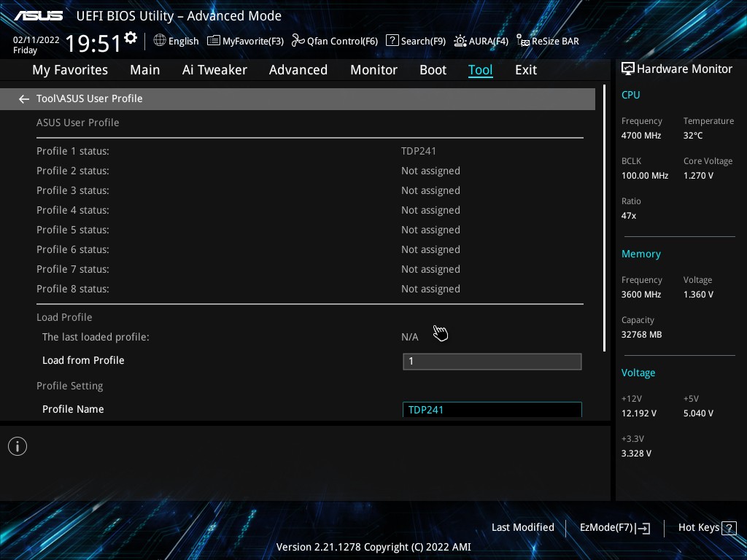The height and width of the screenshot is (560, 747).
Task: Click the globe language icon
Action: point(160,41)
